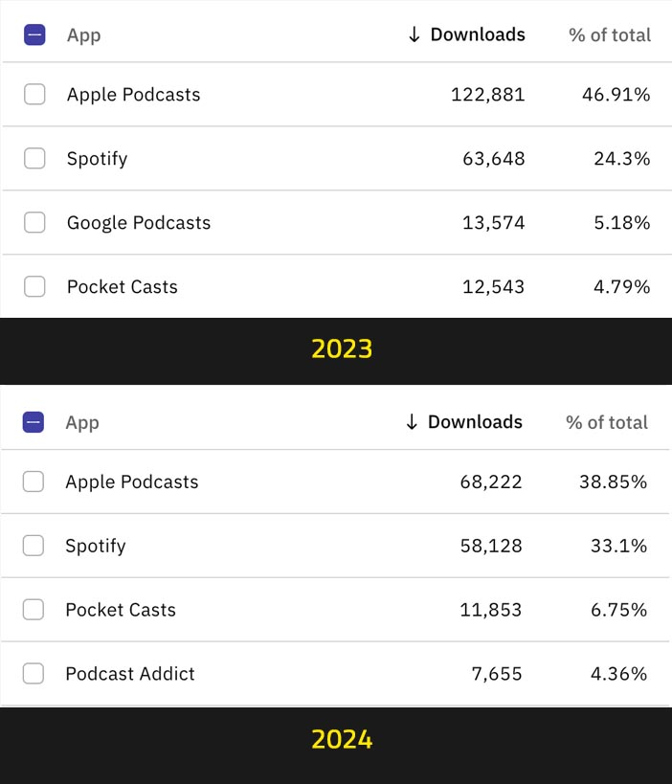672x784 pixels.
Task: Open the Podcast Addict app entry
Action: (x=130, y=674)
